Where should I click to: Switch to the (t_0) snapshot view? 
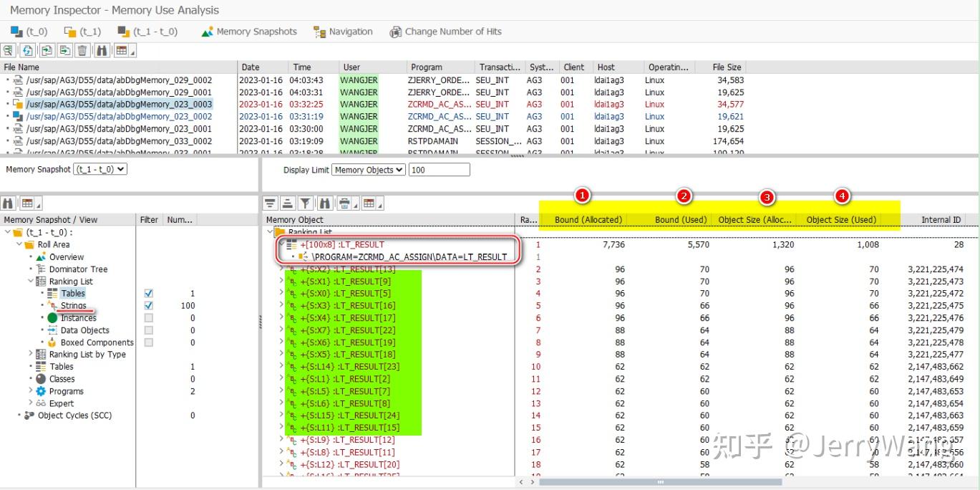[29, 32]
